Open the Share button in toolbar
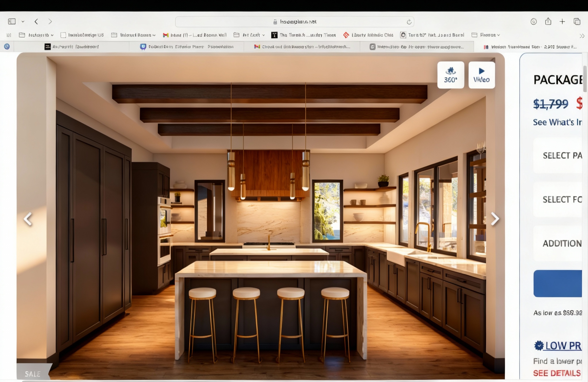Screen dimensions: 588x382 click(548, 22)
